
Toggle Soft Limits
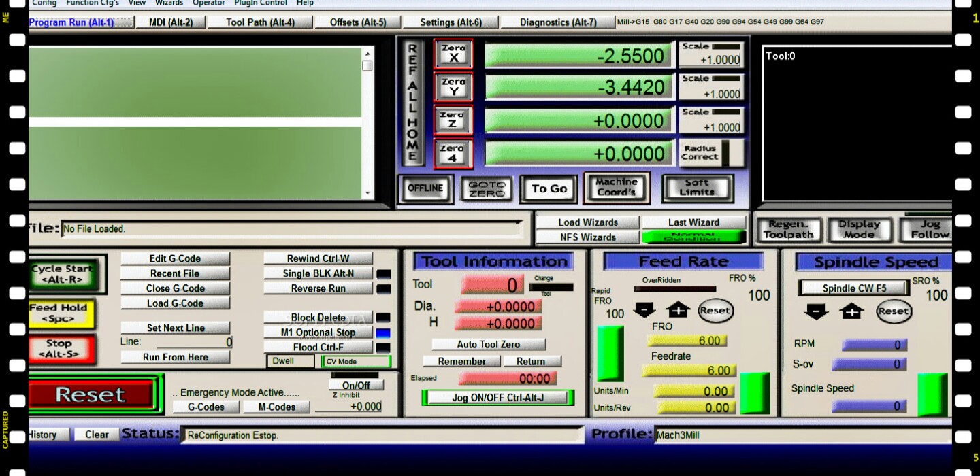(696, 188)
